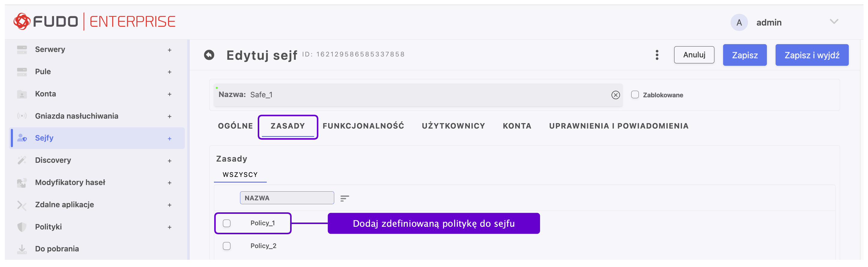This screenshot has height=267, width=868.
Task: Open the three-dot more options menu
Action: (x=657, y=55)
